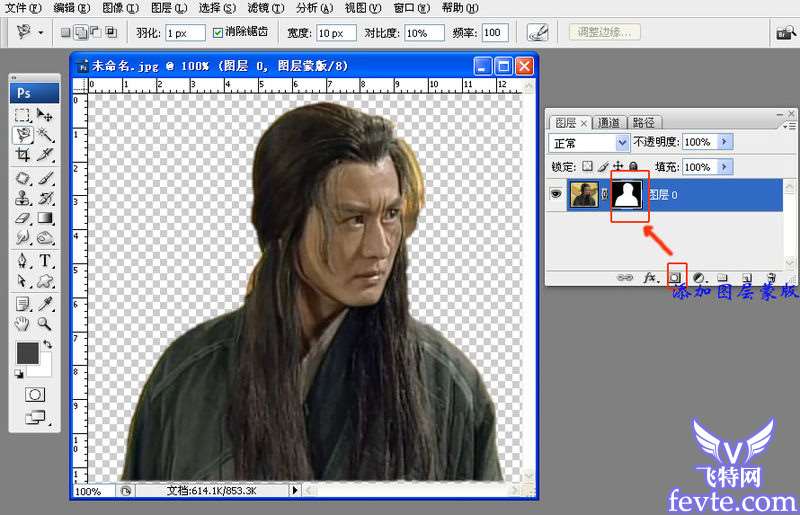Toggle the lock transparent pixels option

[588, 166]
